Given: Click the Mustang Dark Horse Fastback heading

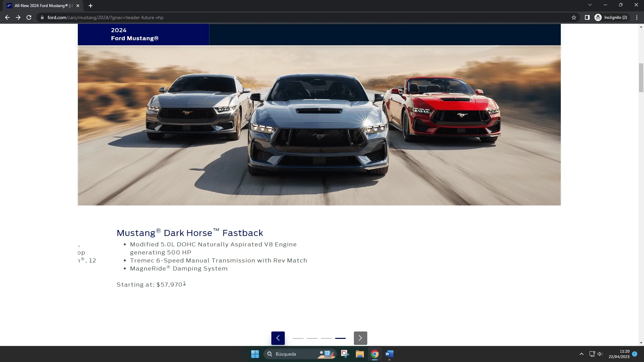Looking at the screenshot, I should [190, 233].
